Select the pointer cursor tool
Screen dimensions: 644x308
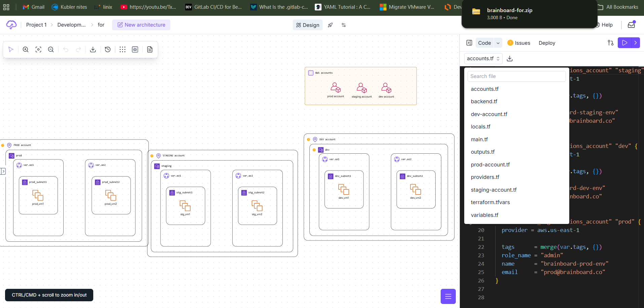[11, 49]
